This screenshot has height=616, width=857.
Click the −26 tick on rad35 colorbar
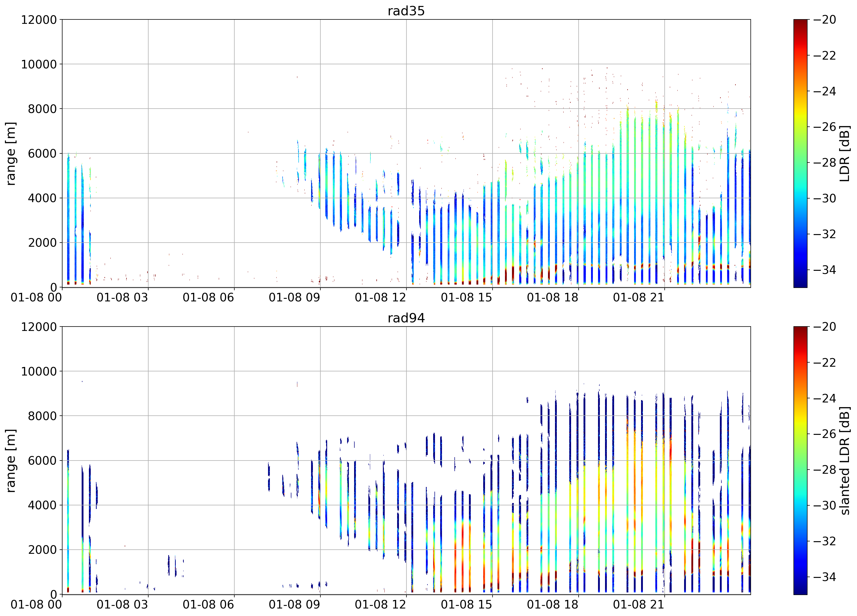coord(825,127)
